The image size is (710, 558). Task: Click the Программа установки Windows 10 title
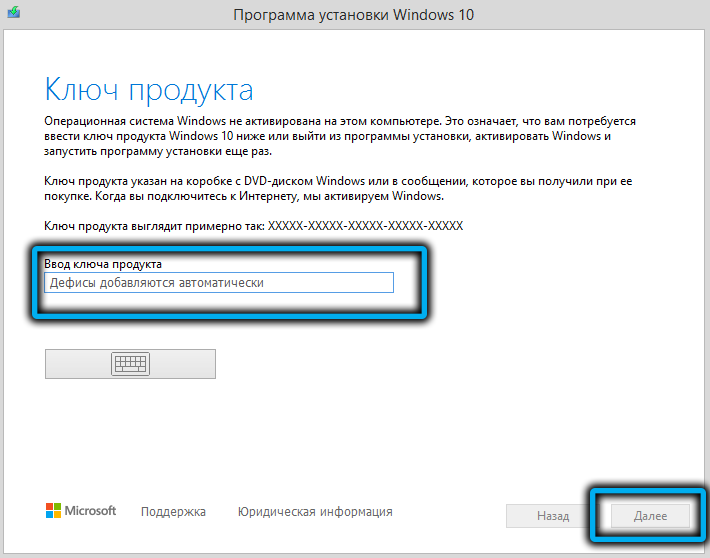(354, 14)
